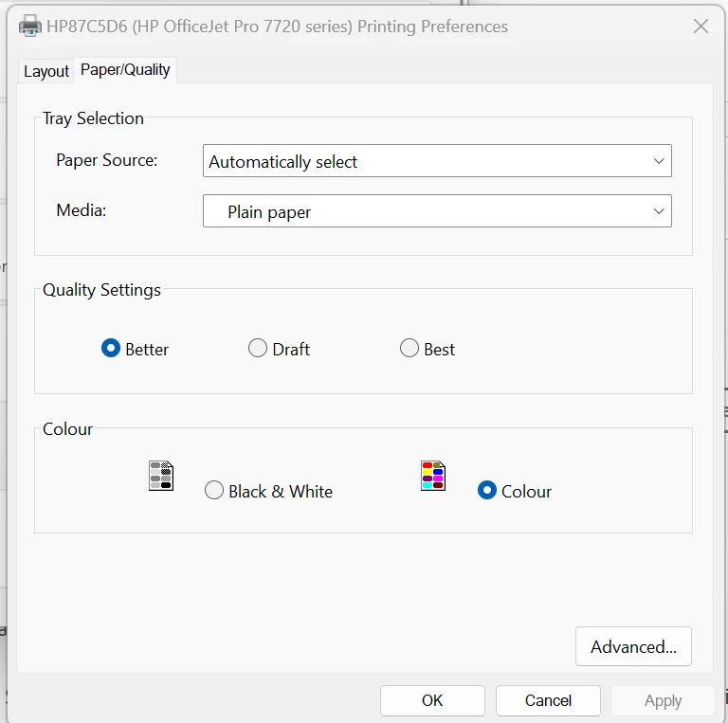Click the Paper Source: label
The height and width of the screenshot is (723, 728).
(107, 160)
